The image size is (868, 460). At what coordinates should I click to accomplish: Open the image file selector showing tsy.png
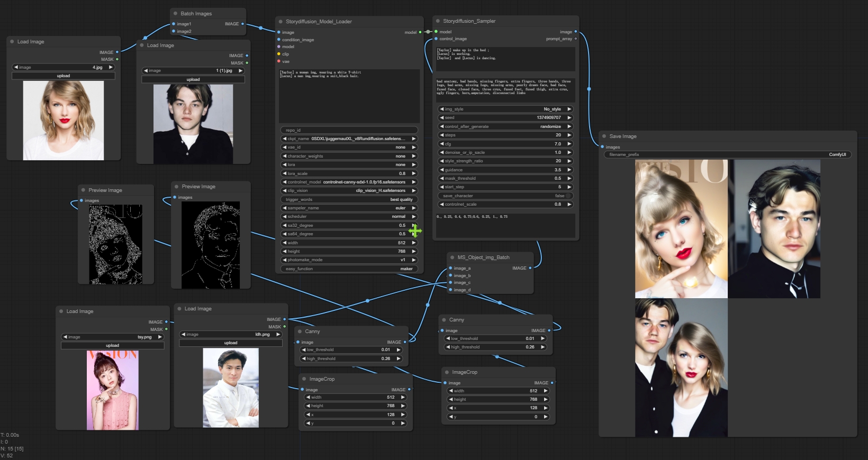pos(112,337)
